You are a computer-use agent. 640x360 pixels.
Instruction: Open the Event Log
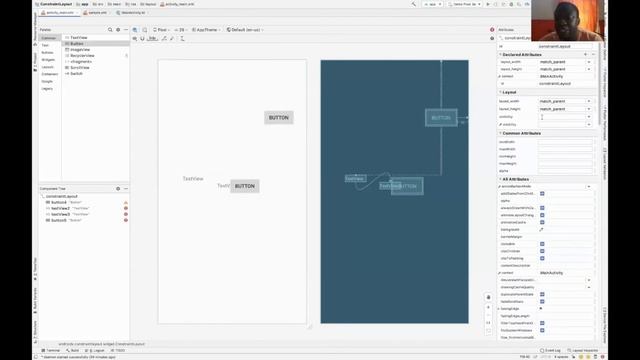point(550,351)
